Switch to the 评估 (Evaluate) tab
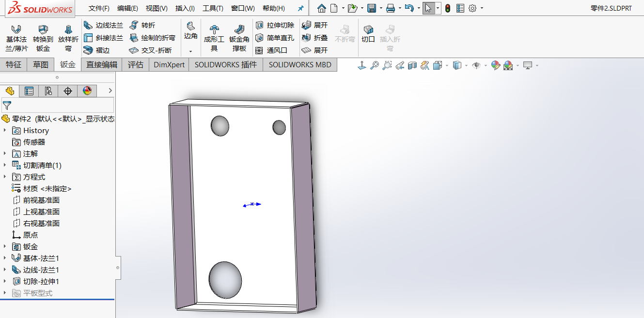Screen dimensions: 644x318 [x=136, y=64]
